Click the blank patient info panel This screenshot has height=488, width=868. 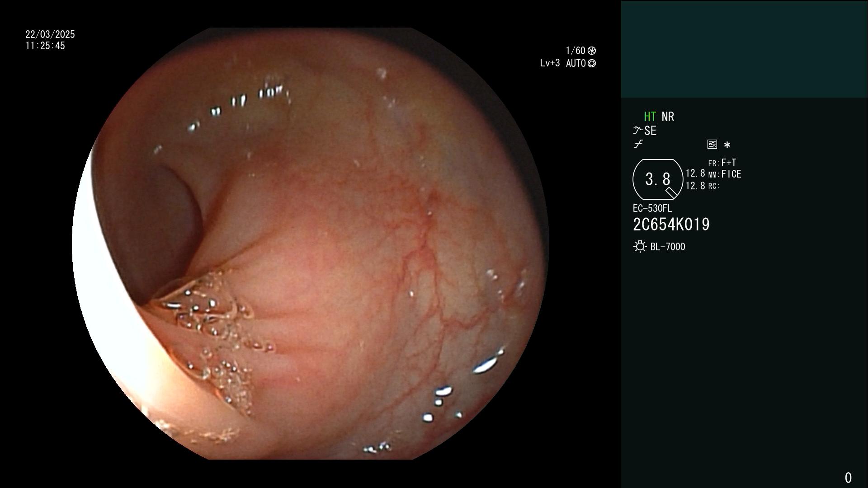[744, 49]
